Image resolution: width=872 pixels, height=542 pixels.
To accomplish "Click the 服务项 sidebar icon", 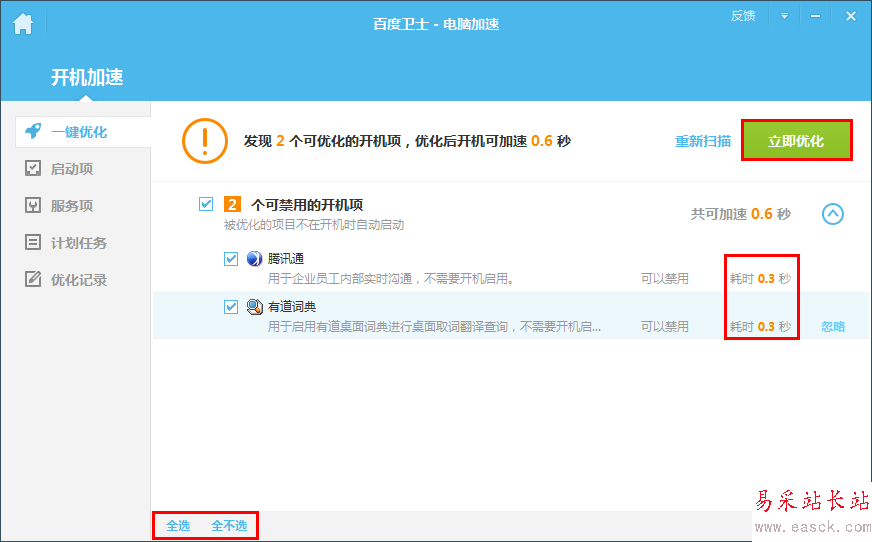I will point(33,206).
